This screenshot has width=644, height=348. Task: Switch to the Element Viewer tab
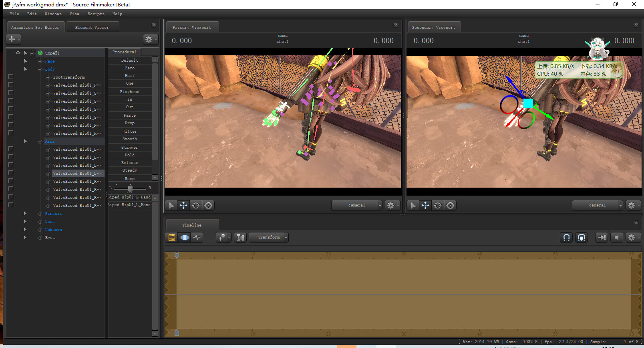pos(92,27)
